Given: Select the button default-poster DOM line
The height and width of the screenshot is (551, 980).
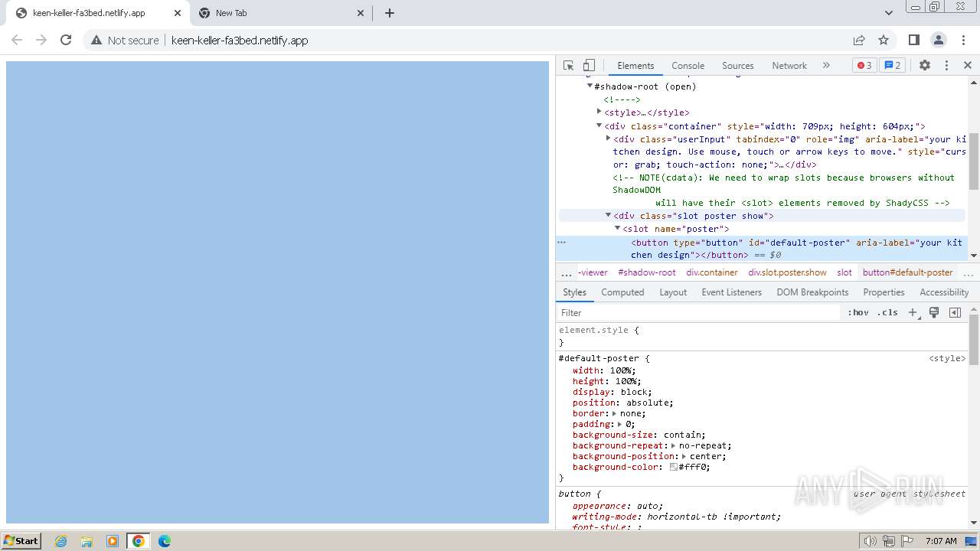Looking at the screenshot, I should pos(763,249).
